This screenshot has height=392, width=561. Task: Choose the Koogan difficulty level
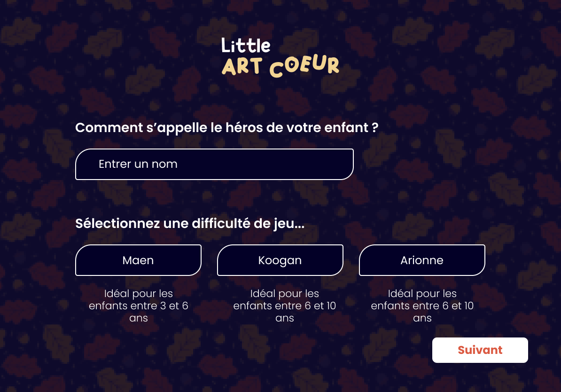point(280,260)
